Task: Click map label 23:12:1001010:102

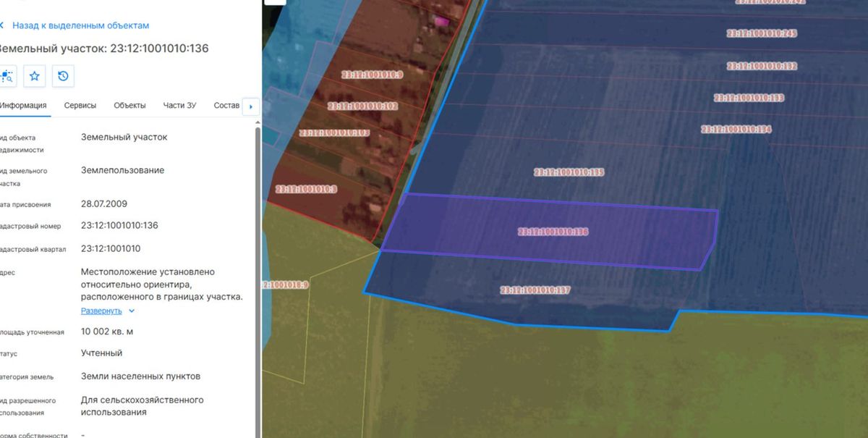Action: pos(362,106)
